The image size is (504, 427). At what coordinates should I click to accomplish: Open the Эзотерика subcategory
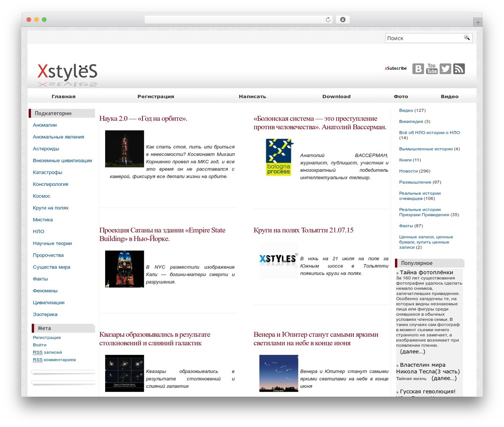pyautogui.click(x=45, y=314)
